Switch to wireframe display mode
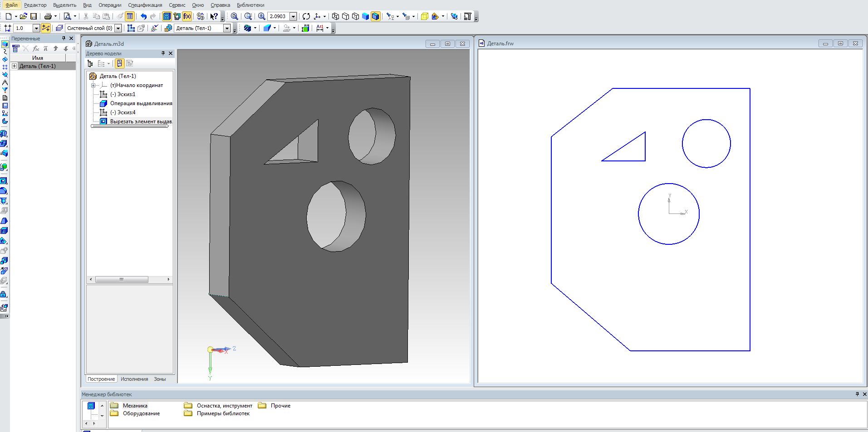This screenshot has height=432, width=868. 335,16
